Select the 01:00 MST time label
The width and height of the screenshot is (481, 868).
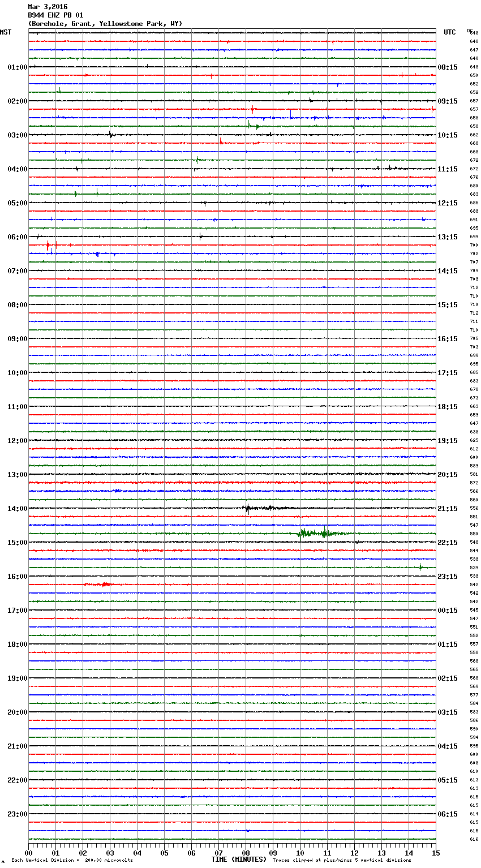click(x=18, y=67)
